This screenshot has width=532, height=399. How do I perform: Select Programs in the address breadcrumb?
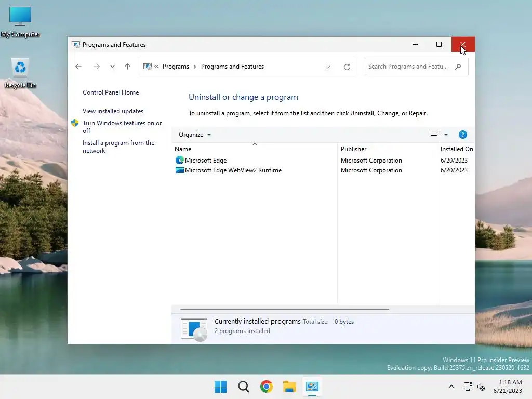click(176, 66)
